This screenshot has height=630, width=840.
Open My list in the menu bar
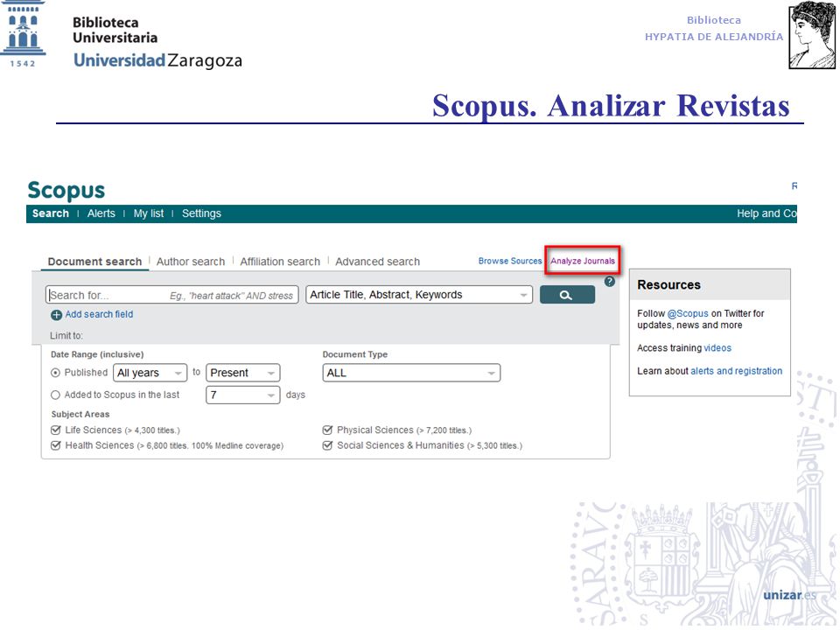(149, 213)
